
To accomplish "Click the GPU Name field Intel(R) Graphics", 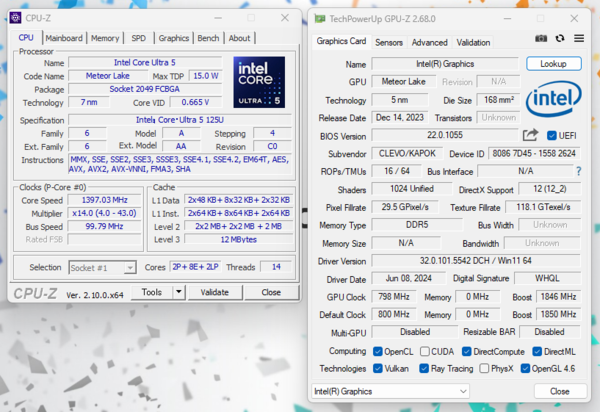I will coord(445,64).
